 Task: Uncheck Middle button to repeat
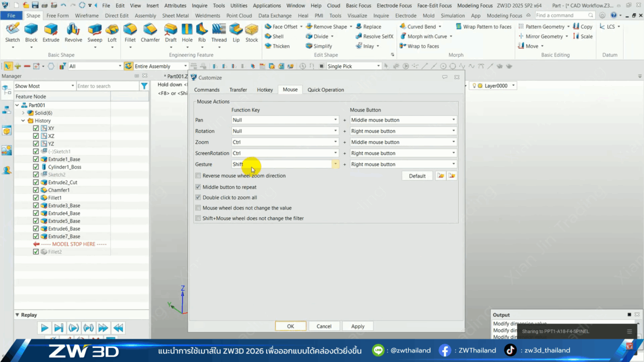tap(198, 187)
